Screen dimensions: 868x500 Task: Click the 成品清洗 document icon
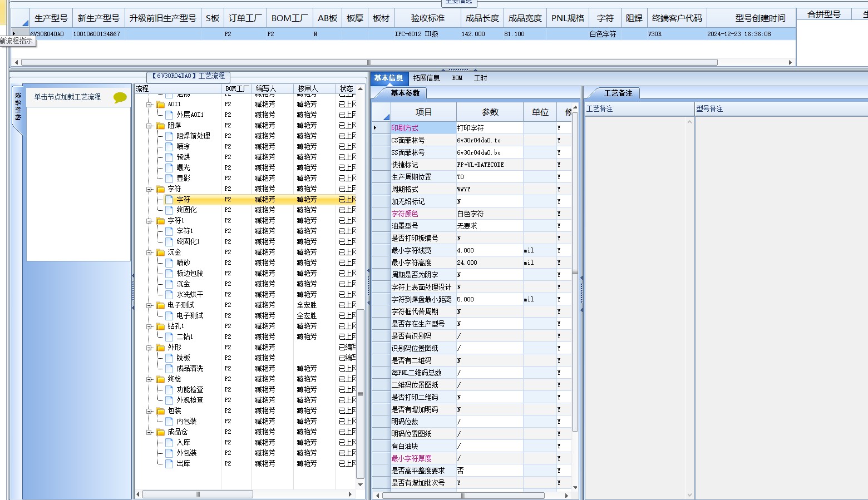click(x=169, y=369)
